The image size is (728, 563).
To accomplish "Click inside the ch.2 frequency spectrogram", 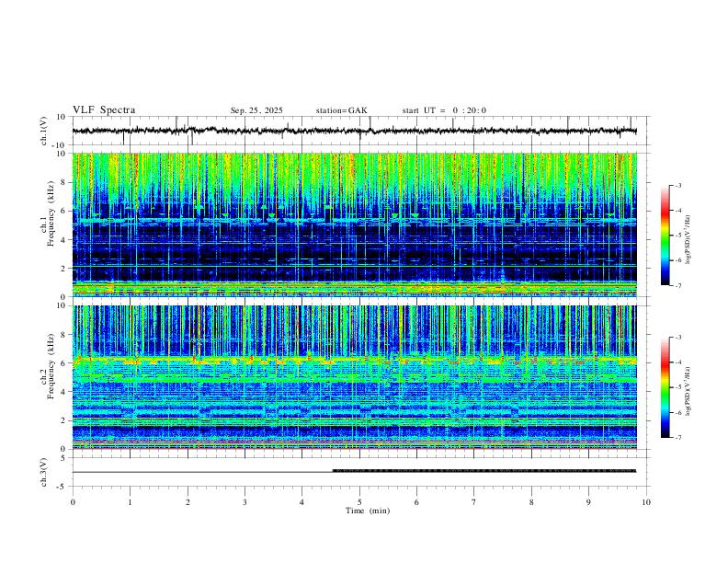I will (354, 377).
